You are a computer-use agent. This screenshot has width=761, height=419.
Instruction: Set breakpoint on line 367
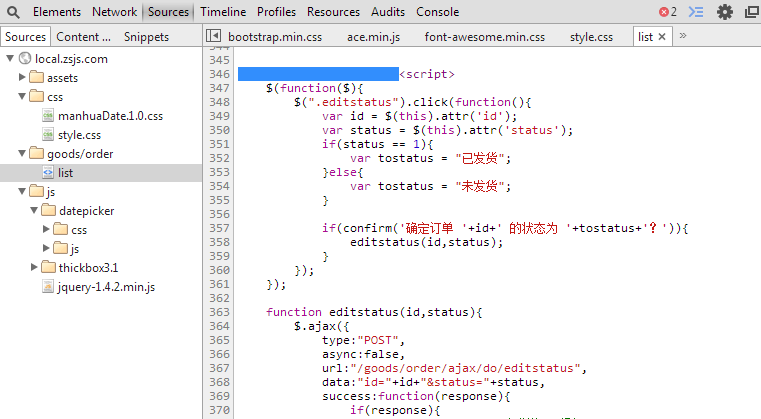point(219,368)
